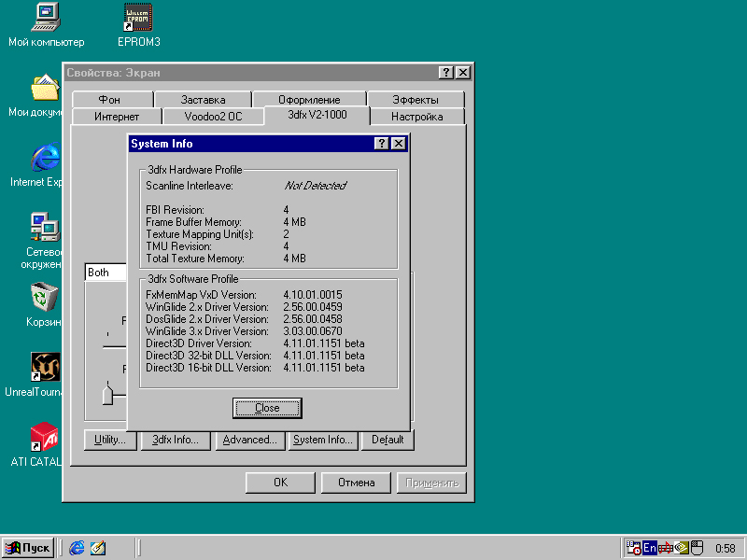Click the WinGlide 2.x version 2.56.00.0459
This screenshot has width=747, height=560.
313,307
